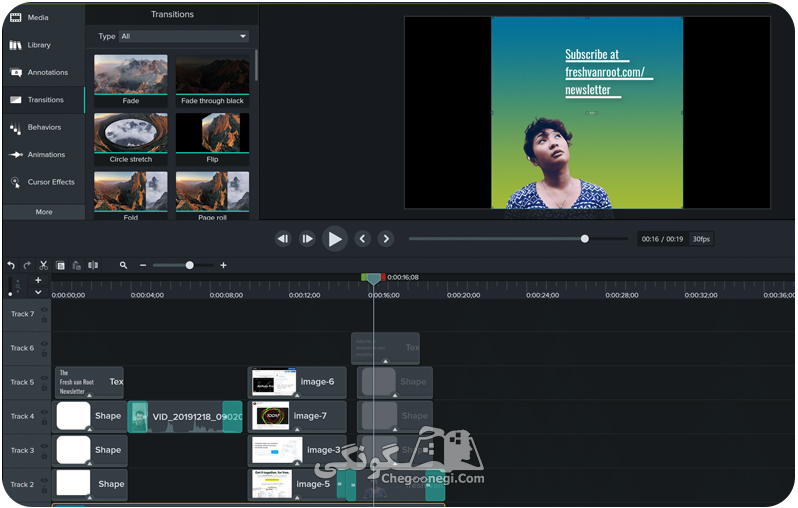Click the Track 7 label
This screenshot has width=798, height=508.
(x=22, y=314)
